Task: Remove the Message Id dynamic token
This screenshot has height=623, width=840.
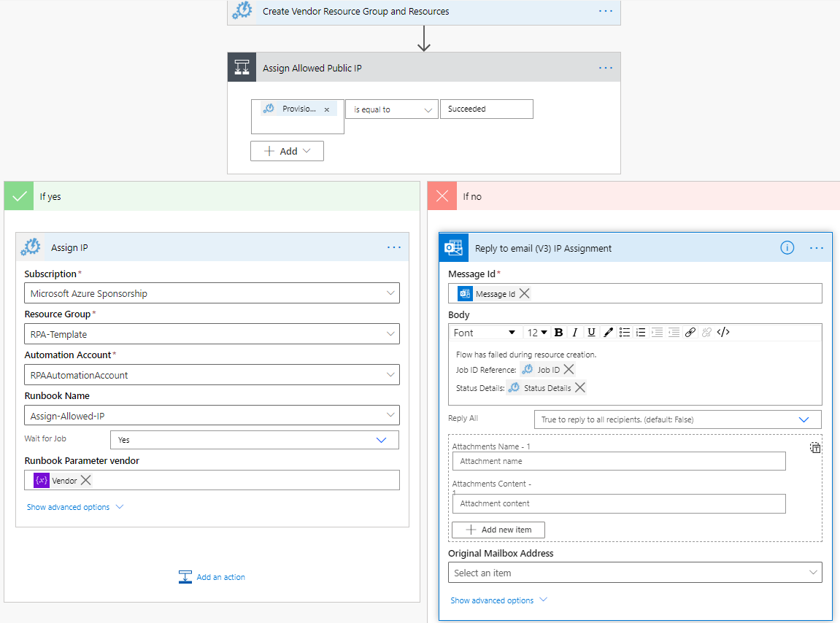Action: [x=524, y=293]
